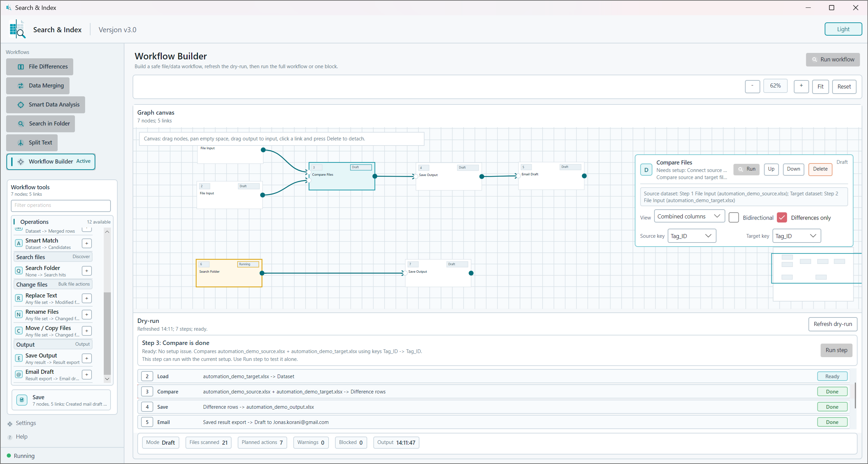Click the Smart Match 'A' icon
Viewport: 868px width, 464px height.
tap(19, 243)
